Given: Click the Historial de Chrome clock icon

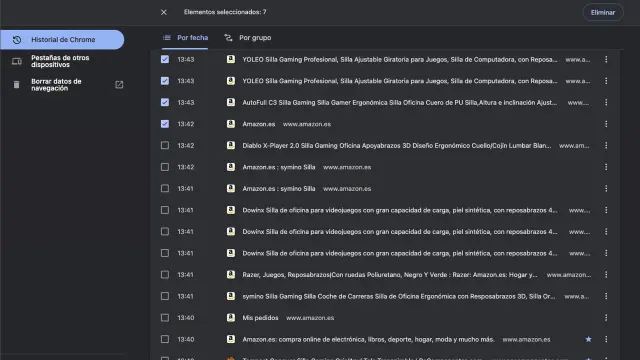Looking at the screenshot, I should [17, 40].
